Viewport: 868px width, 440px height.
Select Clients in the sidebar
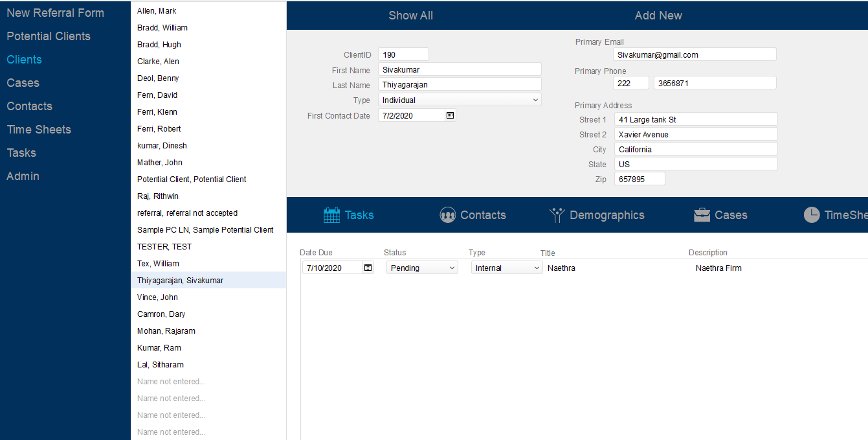[x=24, y=60]
